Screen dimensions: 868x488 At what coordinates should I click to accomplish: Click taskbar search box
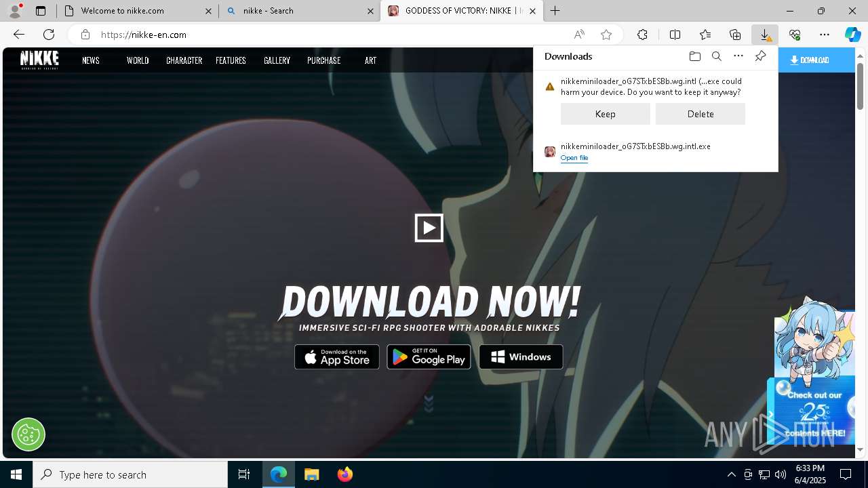click(130, 474)
